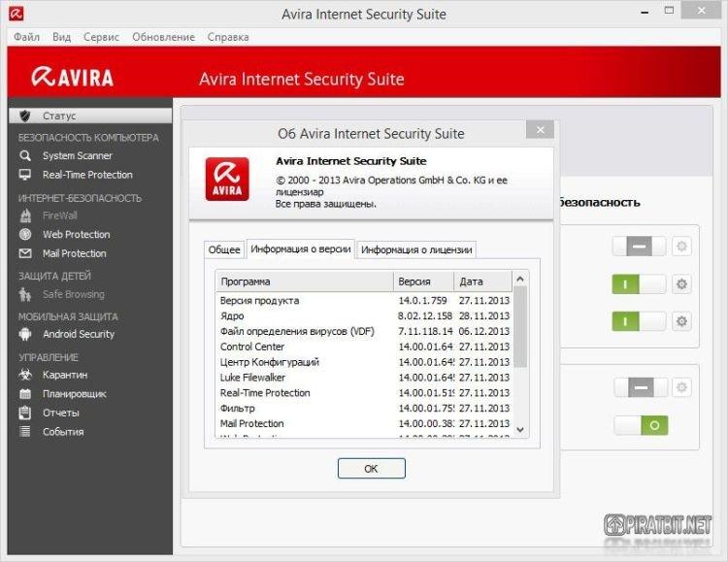728x562 pixels.
Task: Toggle the first green on switch
Action: (x=639, y=283)
